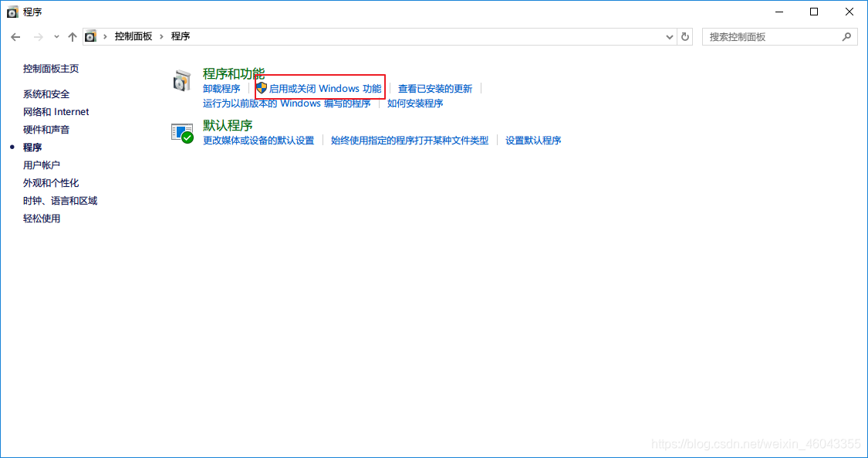Click the title bar window icon
This screenshot has width=868, height=458.
click(12, 12)
